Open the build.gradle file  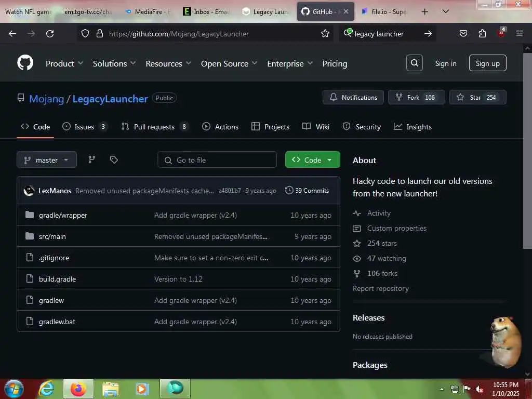coord(57,279)
